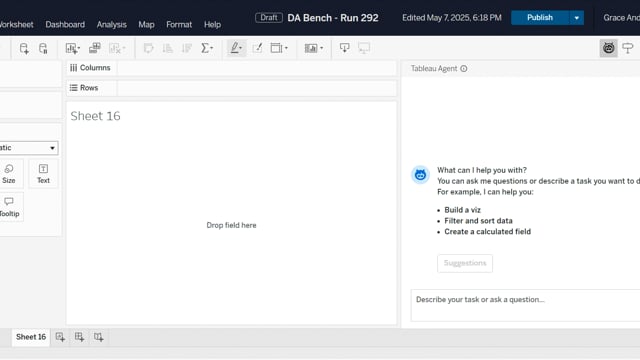
Task: Open the Analysis menu
Action: click(111, 24)
